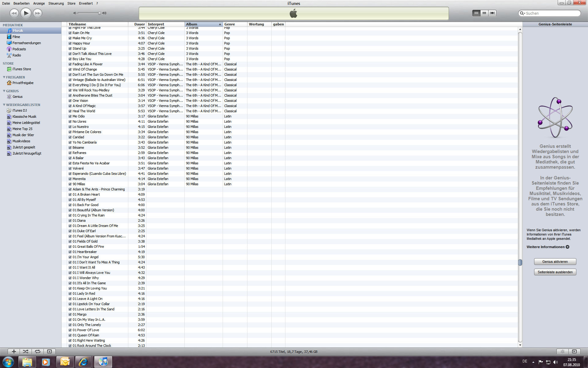The image size is (588, 368).
Task: Show or hide the artwork viewer
Action: click(x=50, y=351)
